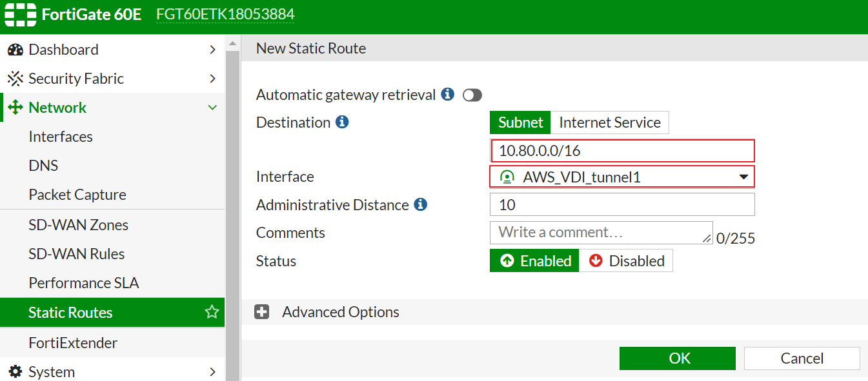Click the Automatic gateway retrieval info icon
Viewport: 868px width, 381px height.
(x=447, y=95)
